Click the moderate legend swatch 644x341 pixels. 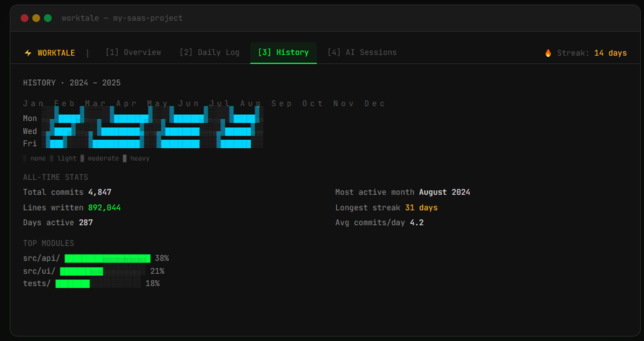tap(82, 159)
